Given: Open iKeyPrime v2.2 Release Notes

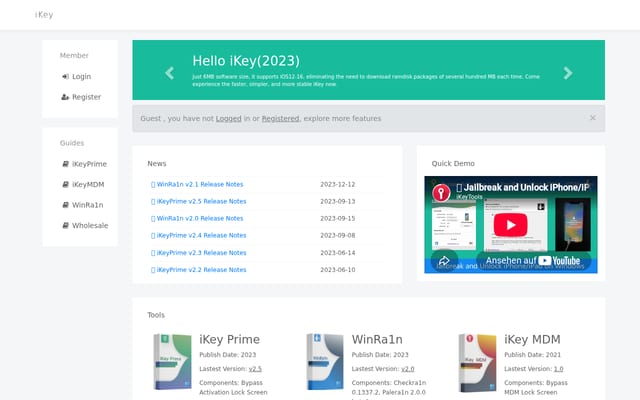Looking at the screenshot, I should [201, 270].
